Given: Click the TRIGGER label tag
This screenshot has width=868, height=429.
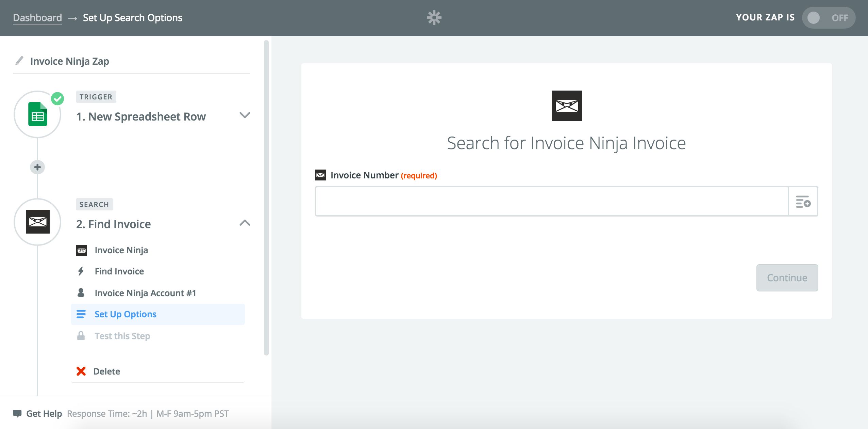Looking at the screenshot, I should (x=96, y=97).
